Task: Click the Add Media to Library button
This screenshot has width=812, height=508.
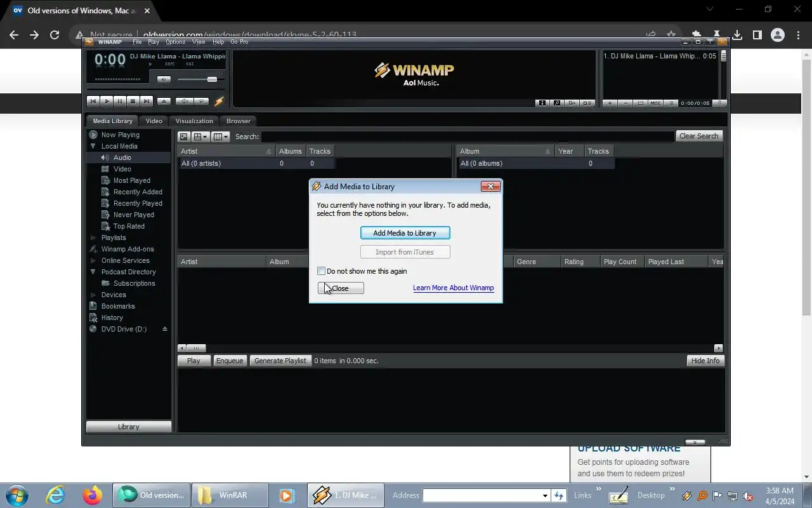Action: tap(405, 233)
